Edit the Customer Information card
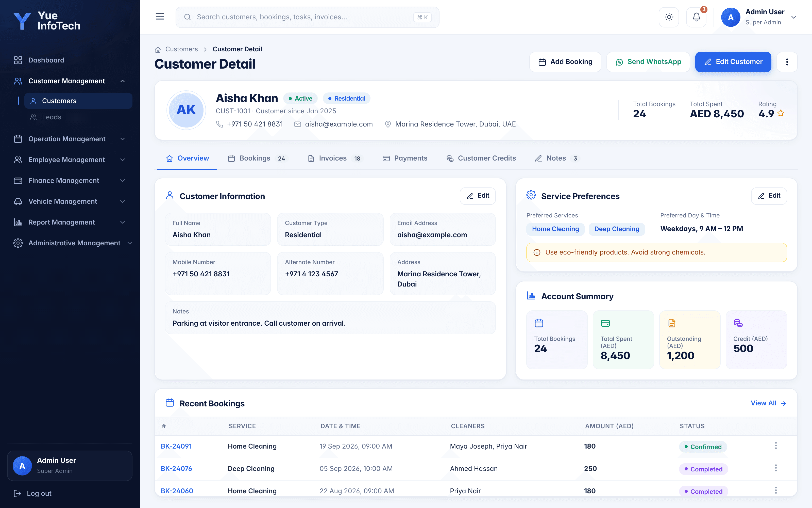Screen dimensions: 812x508 coord(478,196)
